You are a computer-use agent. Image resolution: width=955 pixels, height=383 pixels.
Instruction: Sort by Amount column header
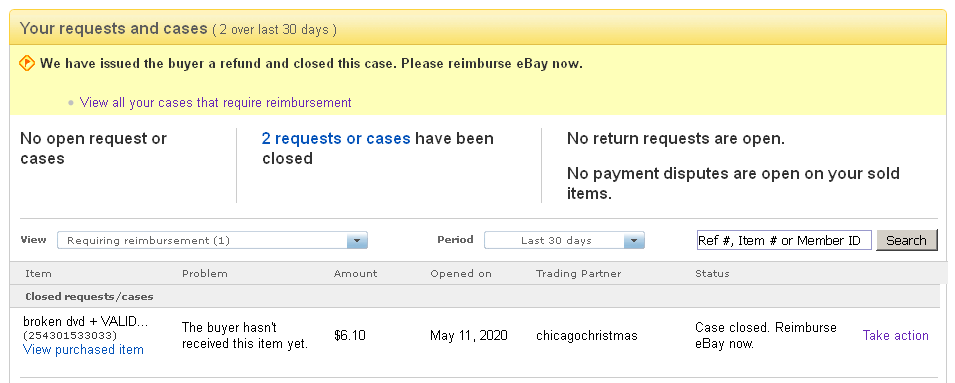(356, 273)
